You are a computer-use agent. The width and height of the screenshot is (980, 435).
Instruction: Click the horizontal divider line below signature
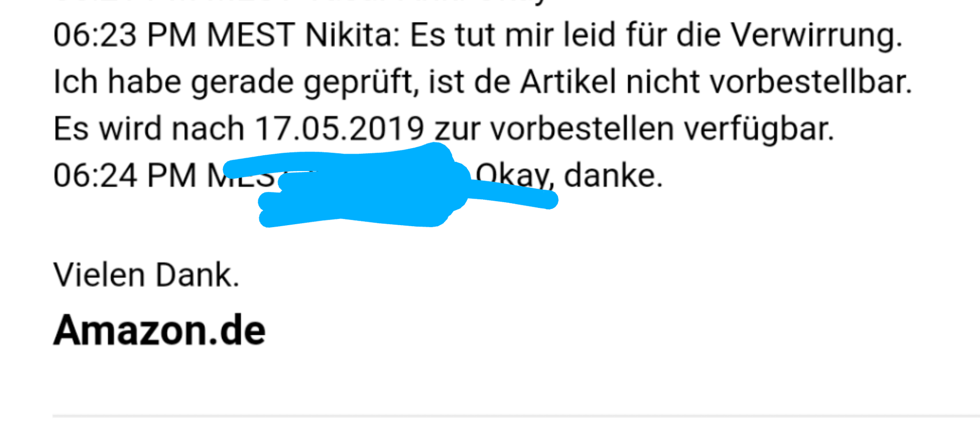point(516,417)
